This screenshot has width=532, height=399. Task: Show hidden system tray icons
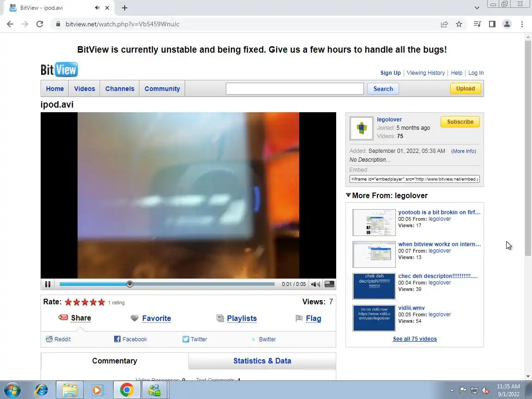[452, 390]
